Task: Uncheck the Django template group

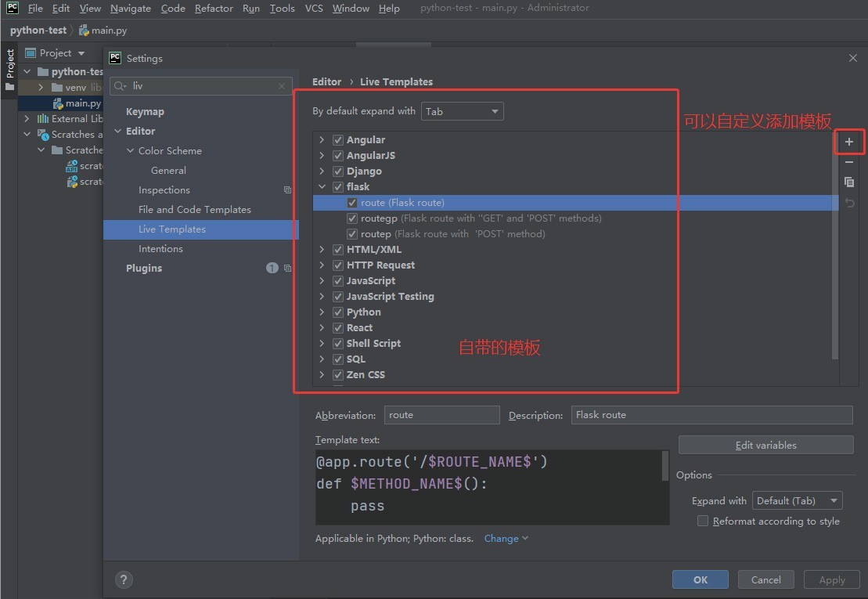Action: [x=337, y=171]
